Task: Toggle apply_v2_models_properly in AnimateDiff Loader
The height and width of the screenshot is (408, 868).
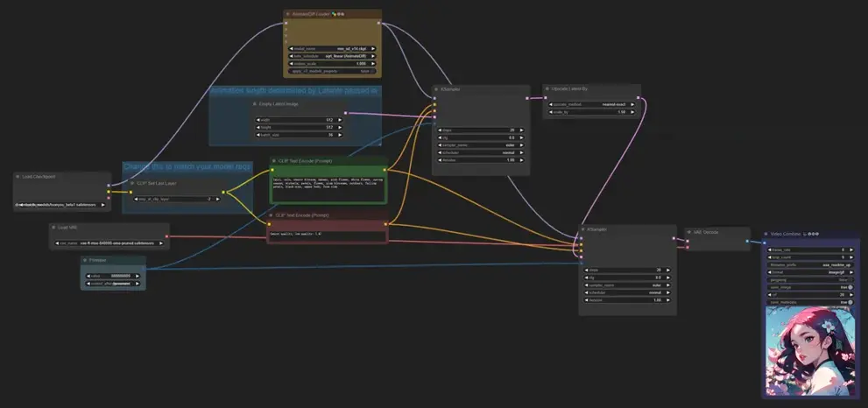Action: coord(332,71)
